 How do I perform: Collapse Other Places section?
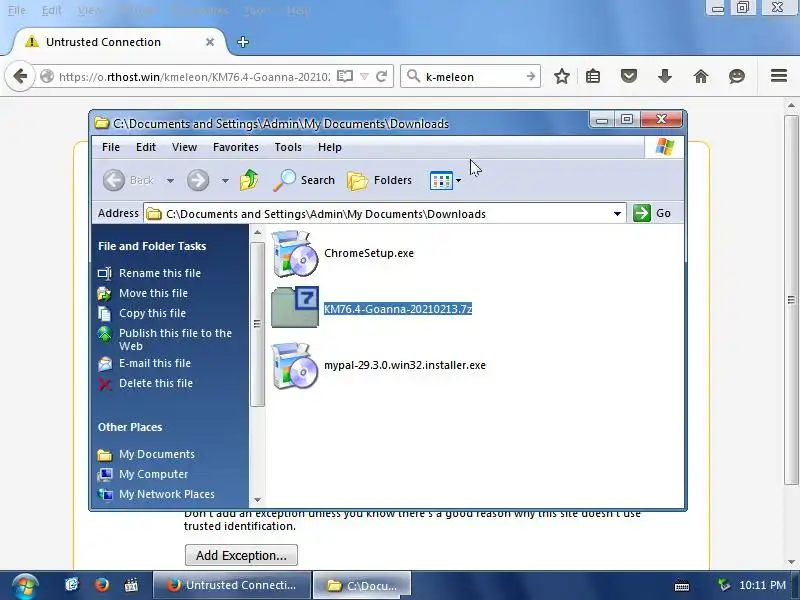click(130, 427)
